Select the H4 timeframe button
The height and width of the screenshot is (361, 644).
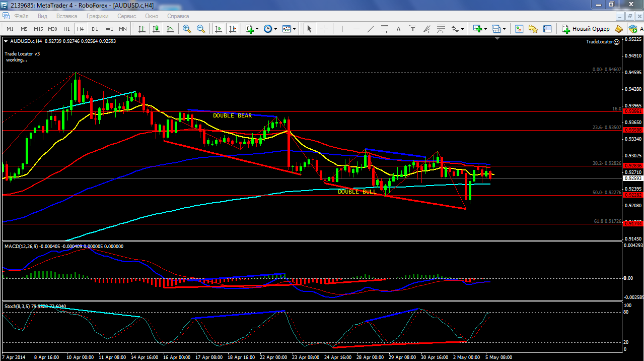(81, 29)
